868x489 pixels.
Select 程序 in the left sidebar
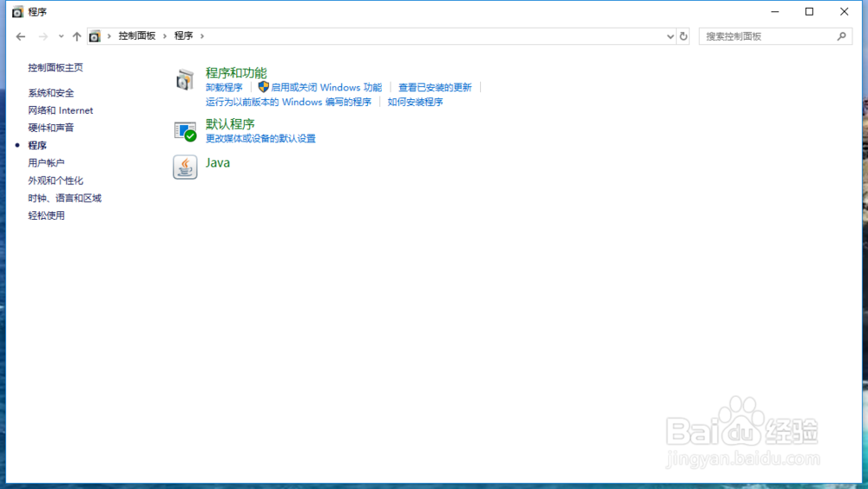pyautogui.click(x=37, y=145)
